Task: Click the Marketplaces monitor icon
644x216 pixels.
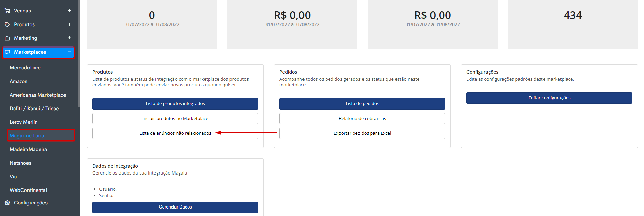Action: tap(7, 52)
